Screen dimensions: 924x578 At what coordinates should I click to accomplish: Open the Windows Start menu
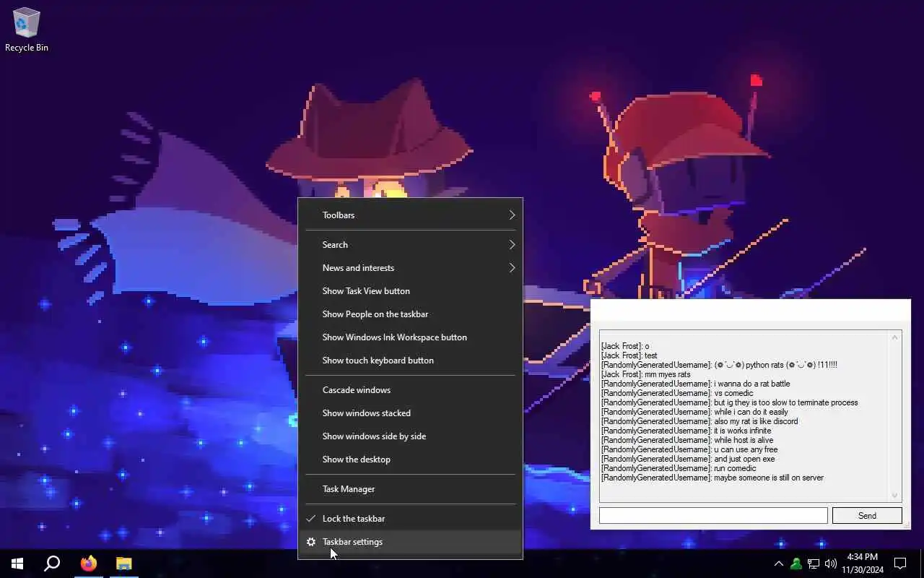point(17,564)
